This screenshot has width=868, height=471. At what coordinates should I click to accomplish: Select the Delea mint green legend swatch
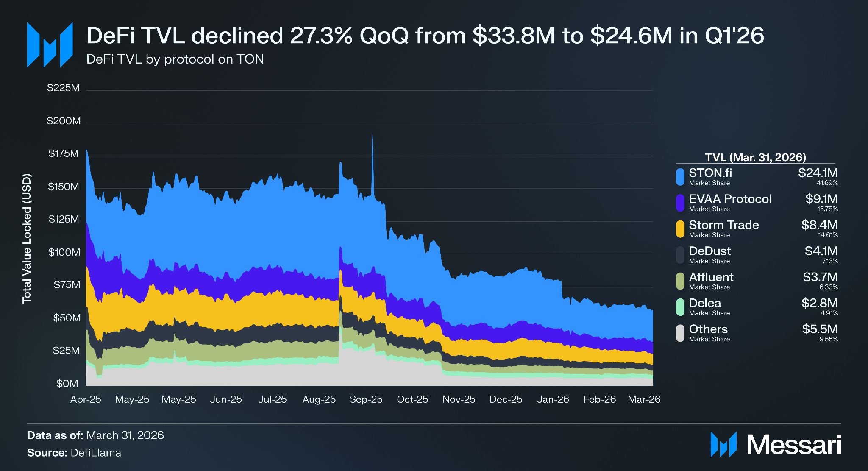[680, 307]
